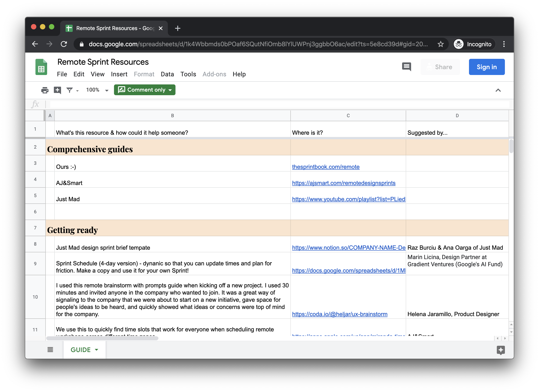This screenshot has width=539, height=392.
Task: Open the thesprintbook.com/remote link
Action: click(326, 167)
